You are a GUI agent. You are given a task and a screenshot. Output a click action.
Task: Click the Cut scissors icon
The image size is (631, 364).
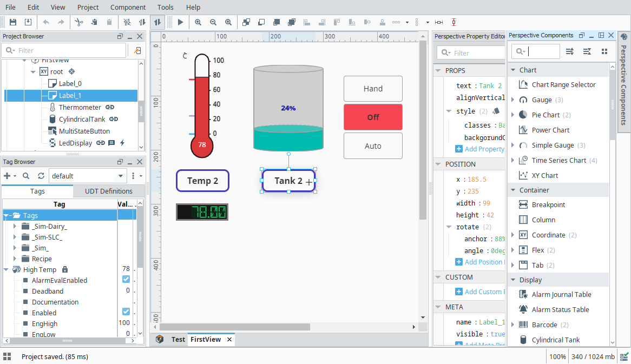pyautogui.click(x=79, y=22)
